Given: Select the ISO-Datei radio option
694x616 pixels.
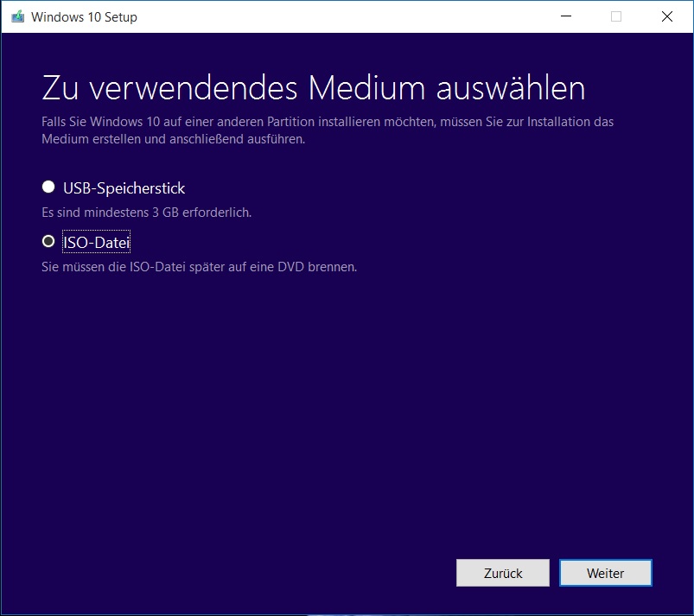Looking at the screenshot, I should [x=48, y=242].
